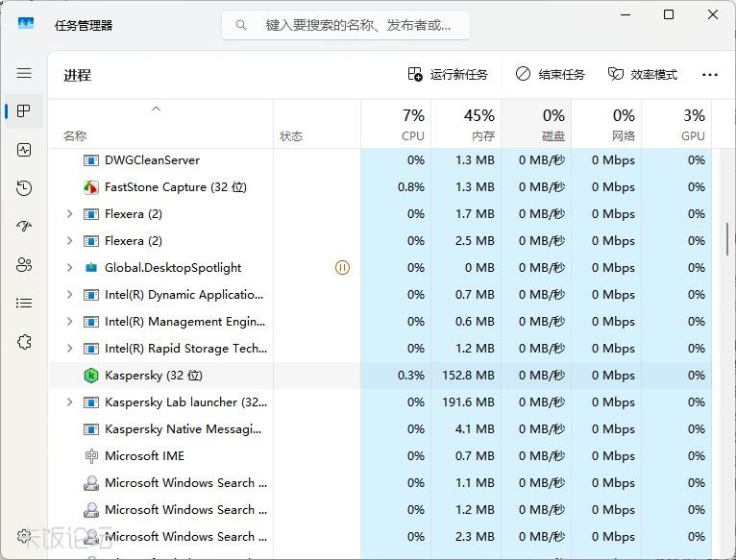Click the 效率模式 button

(642, 75)
